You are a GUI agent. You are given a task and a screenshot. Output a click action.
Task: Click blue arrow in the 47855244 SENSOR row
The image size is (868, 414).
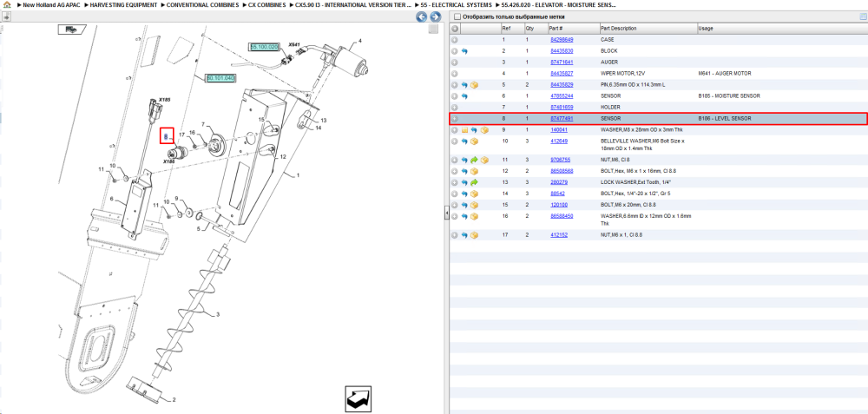[x=464, y=96]
